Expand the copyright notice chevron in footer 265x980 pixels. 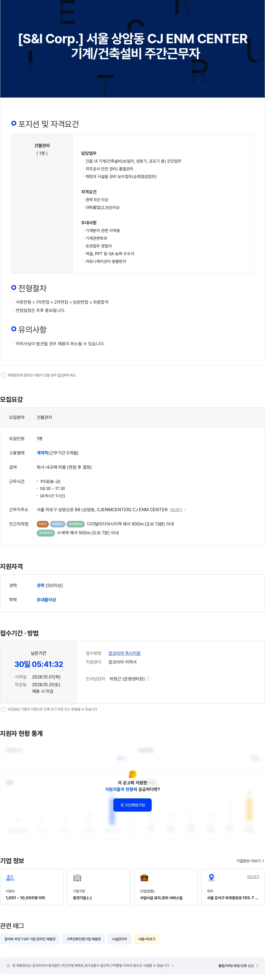click(x=173, y=966)
